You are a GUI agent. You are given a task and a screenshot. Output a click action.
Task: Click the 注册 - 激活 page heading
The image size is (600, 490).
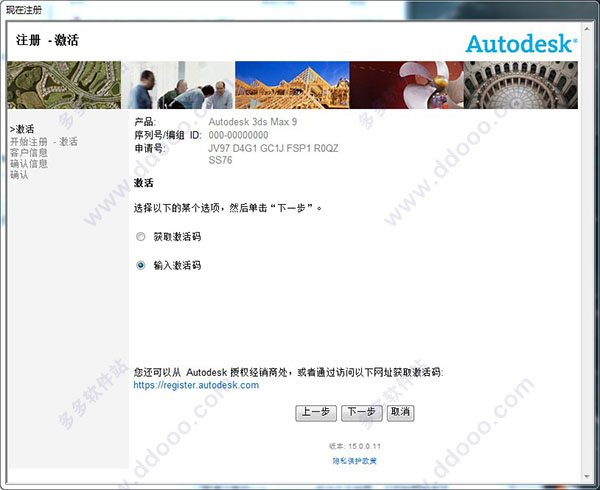[x=47, y=40]
